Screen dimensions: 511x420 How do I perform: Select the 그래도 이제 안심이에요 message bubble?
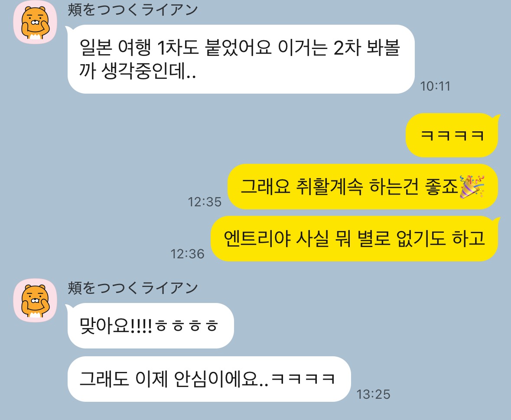click(208, 379)
